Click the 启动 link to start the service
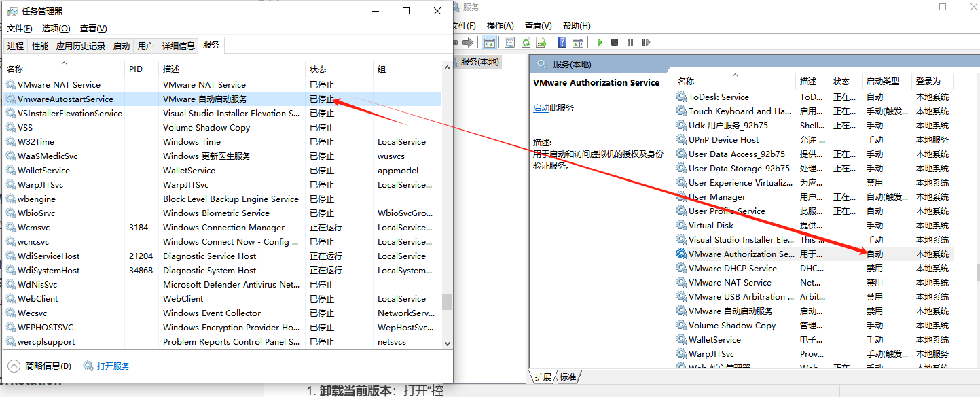 (x=541, y=108)
